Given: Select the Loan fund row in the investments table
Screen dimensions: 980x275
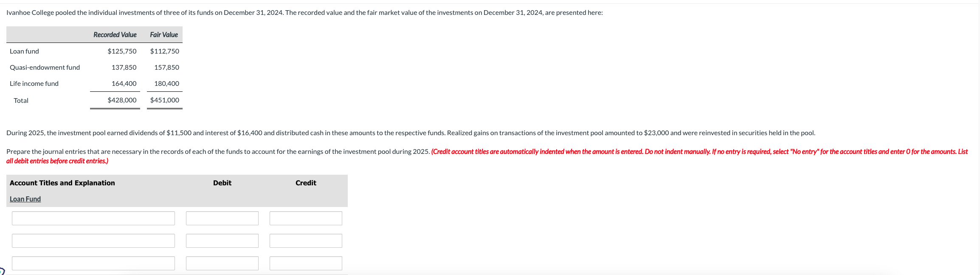Looking at the screenshot, I should click(24, 51).
